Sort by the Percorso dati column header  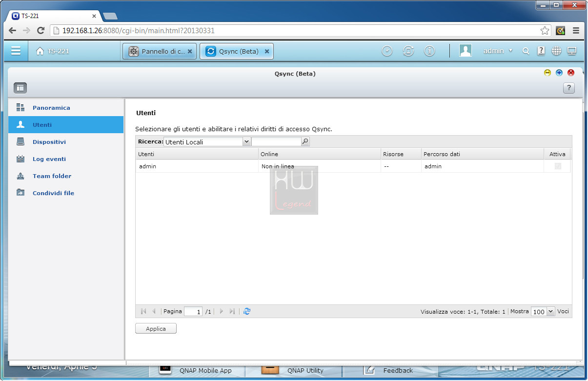click(x=482, y=154)
